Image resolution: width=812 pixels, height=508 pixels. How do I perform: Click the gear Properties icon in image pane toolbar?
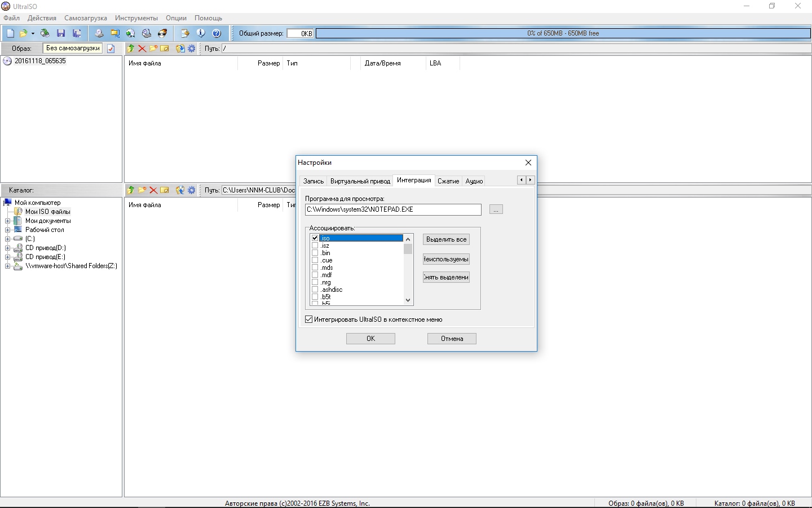(x=192, y=49)
